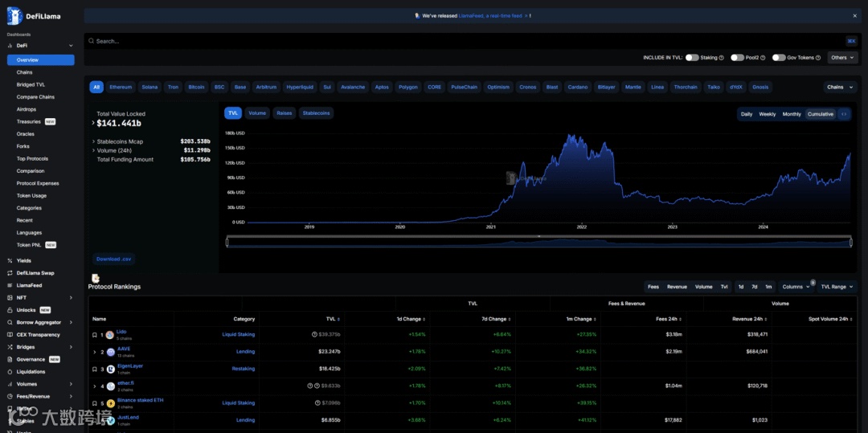The width and height of the screenshot is (868, 433).
Task: Select the Weekly chart interval
Action: point(768,114)
